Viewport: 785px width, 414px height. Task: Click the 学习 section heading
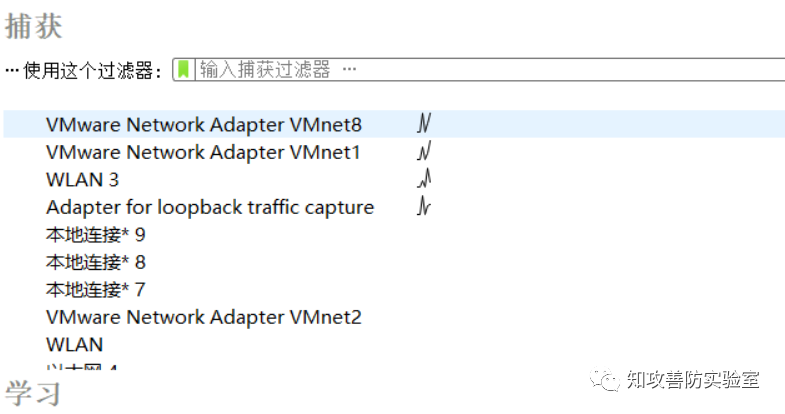33,393
